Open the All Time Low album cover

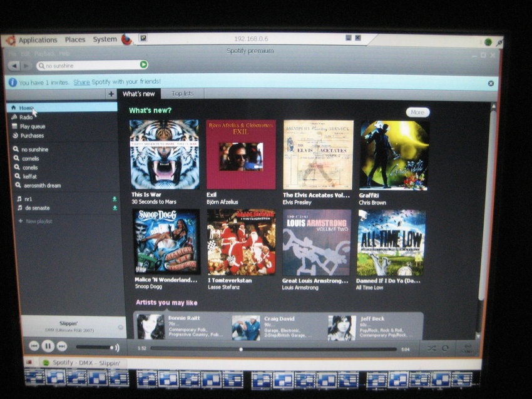tap(391, 243)
